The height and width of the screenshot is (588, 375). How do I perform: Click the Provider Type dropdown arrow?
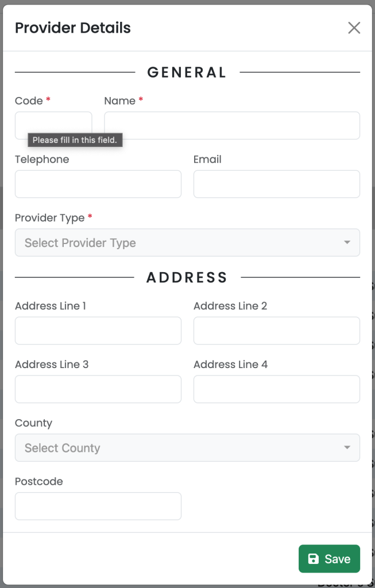click(x=347, y=243)
